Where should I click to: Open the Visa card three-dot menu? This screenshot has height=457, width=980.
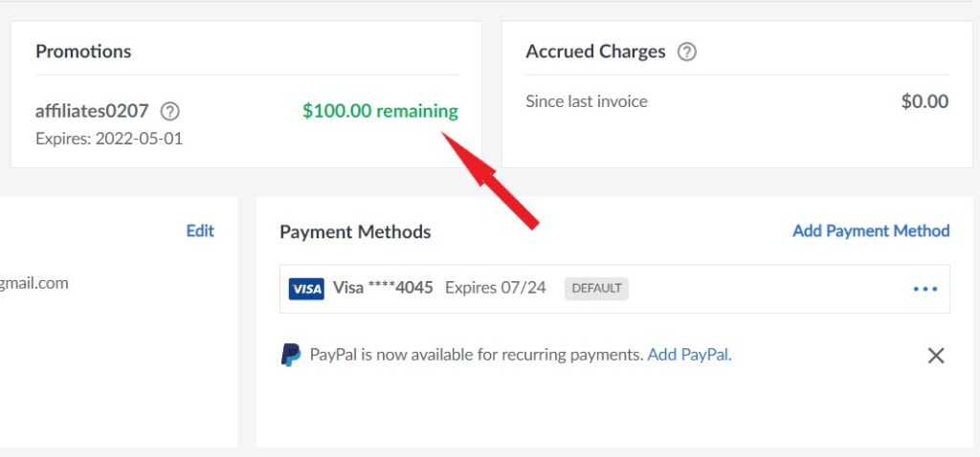(925, 289)
